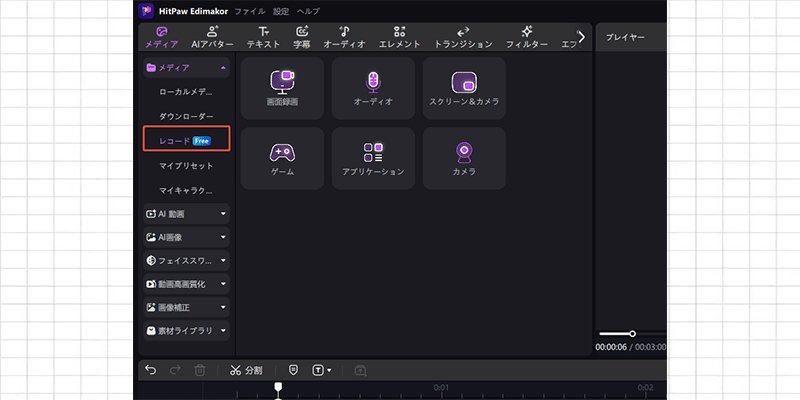Click the プレイヤー panel title
Image resolution: width=800 pixels, height=400 pixels.
(625, 37)
